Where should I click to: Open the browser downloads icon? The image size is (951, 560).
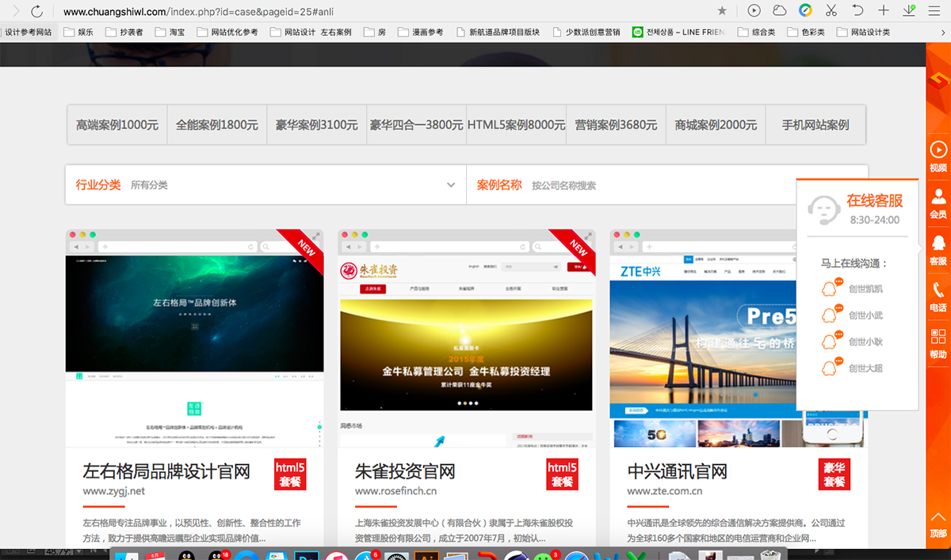pos(909,11)
